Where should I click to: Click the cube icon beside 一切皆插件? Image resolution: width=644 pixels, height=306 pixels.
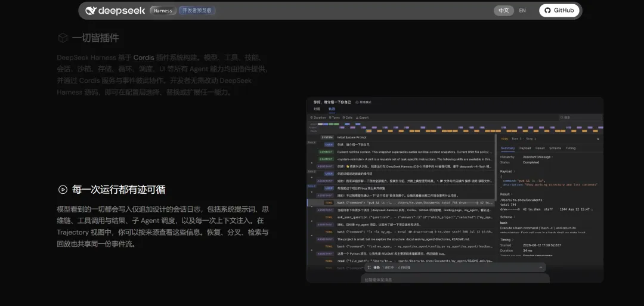[x=63, y=38]
